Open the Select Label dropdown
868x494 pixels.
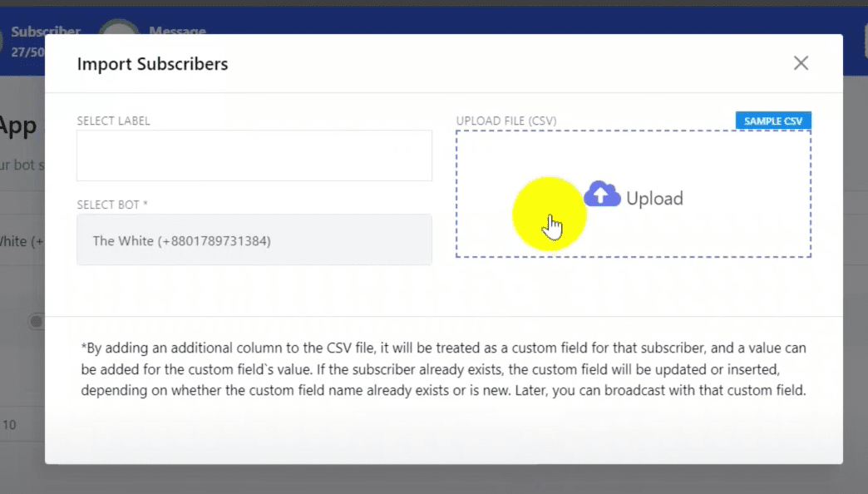point(254,156)
